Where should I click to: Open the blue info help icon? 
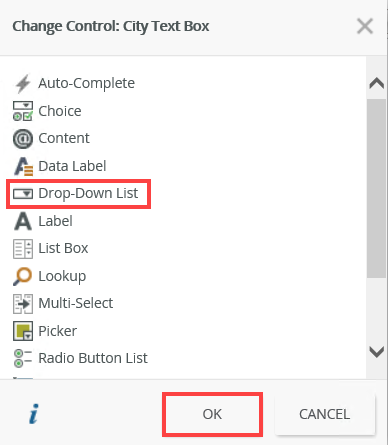[34, 414]
